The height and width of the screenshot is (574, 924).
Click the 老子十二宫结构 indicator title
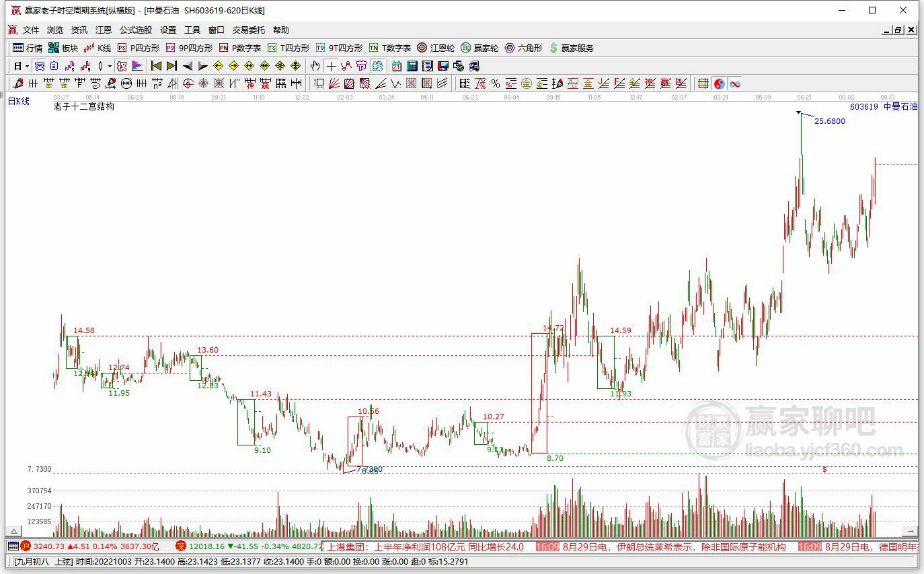click(84, 106)
